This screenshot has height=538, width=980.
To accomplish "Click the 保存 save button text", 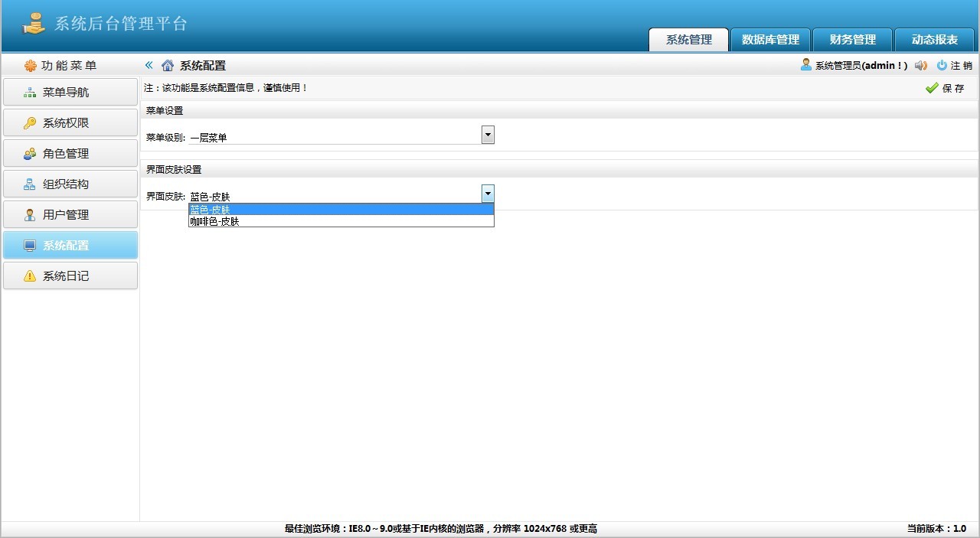I will click(953, 88).
